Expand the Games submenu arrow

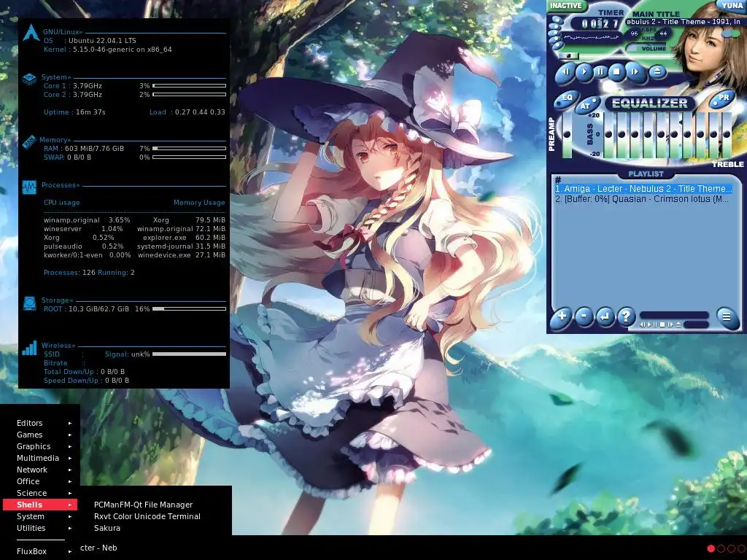70,435
